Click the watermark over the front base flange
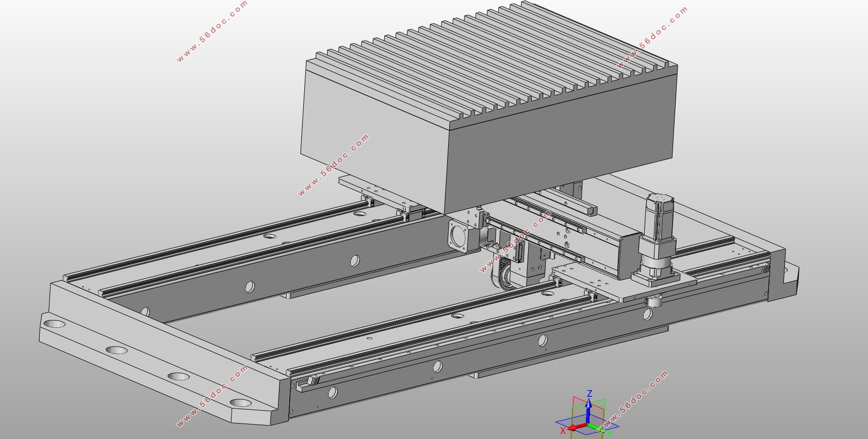Viewport: 868px width, 439px height. click(211, 397)
